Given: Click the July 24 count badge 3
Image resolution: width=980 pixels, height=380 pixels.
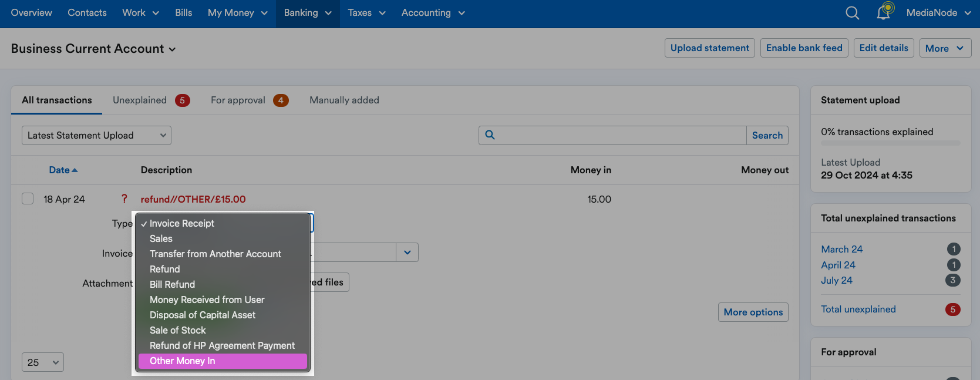Looking at the screenshot, I should tap(953, 280).
